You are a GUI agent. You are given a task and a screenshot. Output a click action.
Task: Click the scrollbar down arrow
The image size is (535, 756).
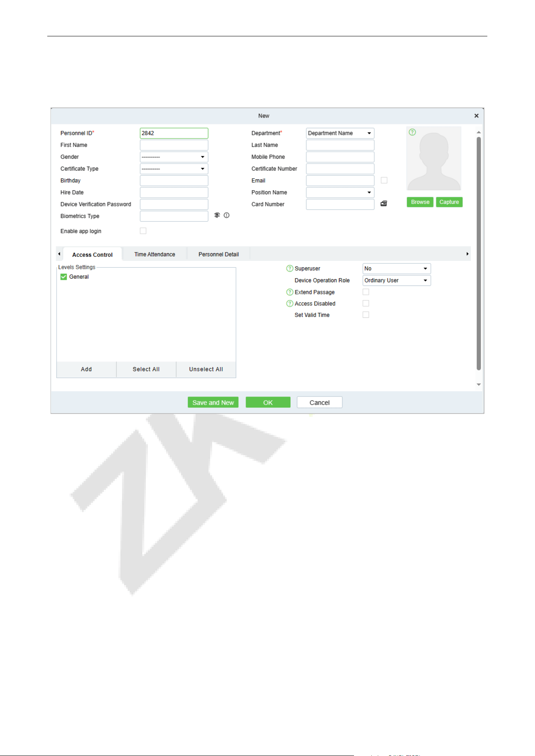[x=479, y=384]
